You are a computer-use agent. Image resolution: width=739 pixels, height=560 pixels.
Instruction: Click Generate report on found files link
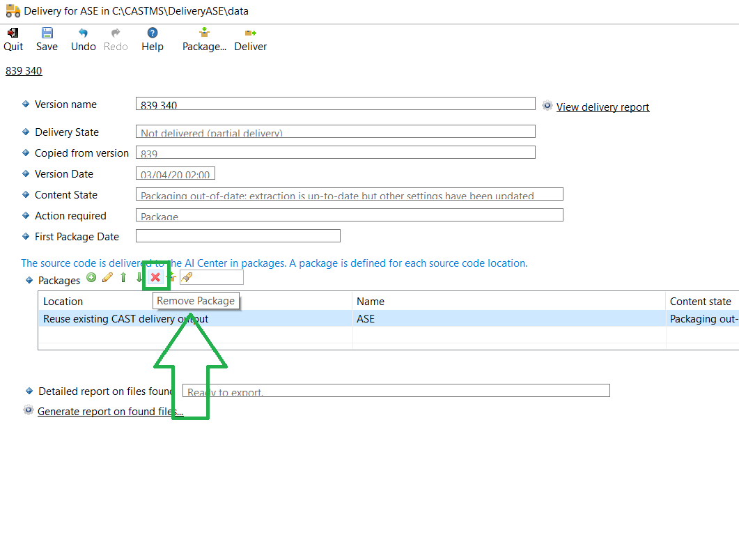tap(110, 412)
